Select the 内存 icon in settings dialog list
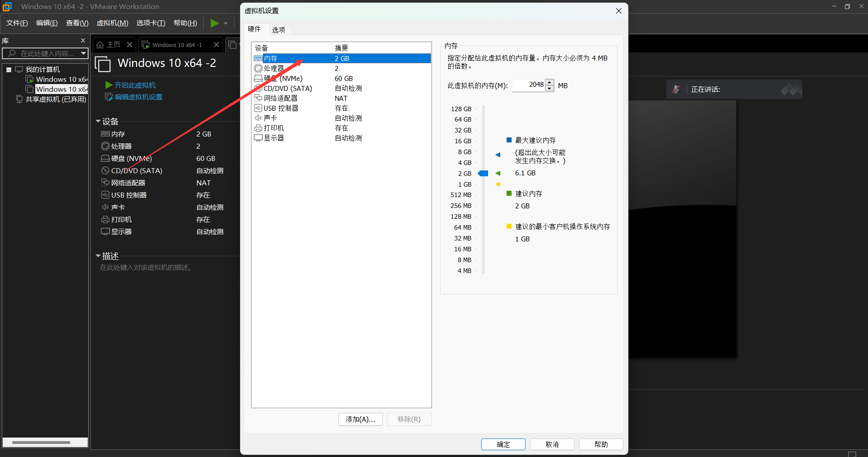The height and width of the screenshot is (457, 868). point(258,58)
